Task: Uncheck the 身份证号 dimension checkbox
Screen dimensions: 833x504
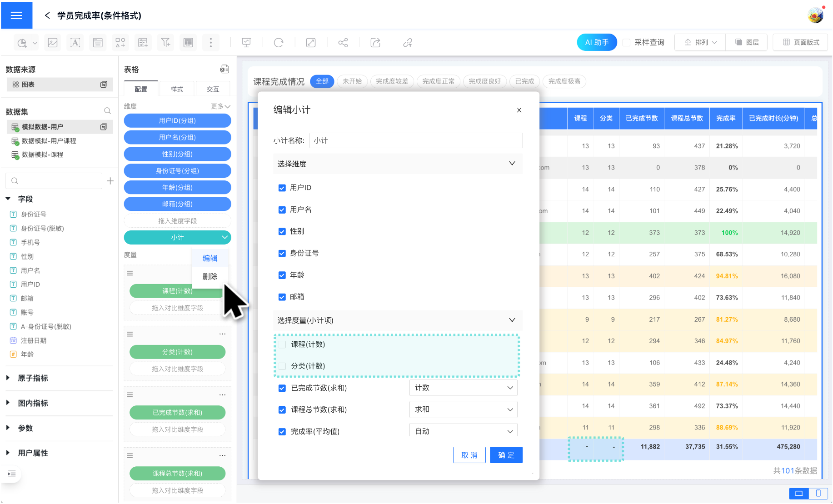Action: coord(282,253)
